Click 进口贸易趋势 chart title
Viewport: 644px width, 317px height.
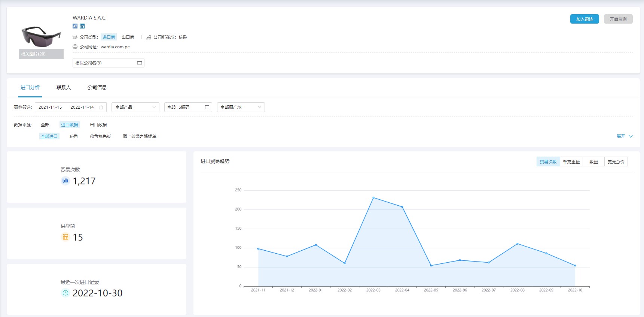pyautogui.click(x=215, y=161)
